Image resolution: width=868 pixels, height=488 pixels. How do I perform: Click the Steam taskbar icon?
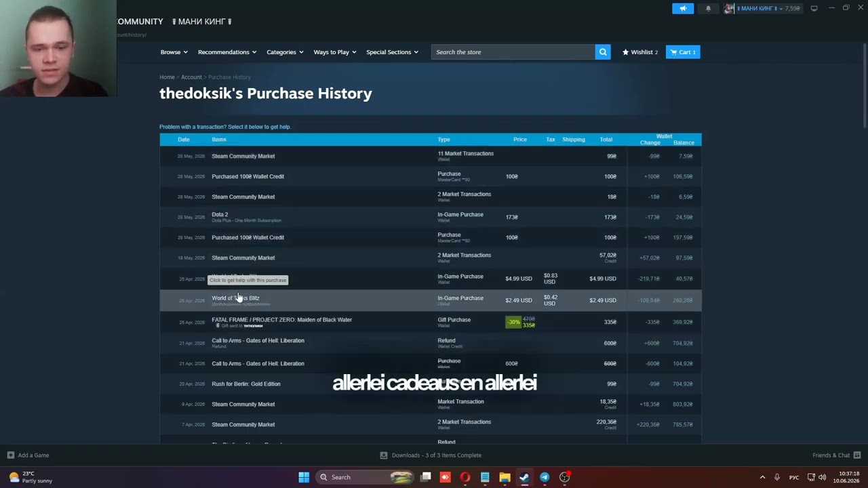coord(524,477)
